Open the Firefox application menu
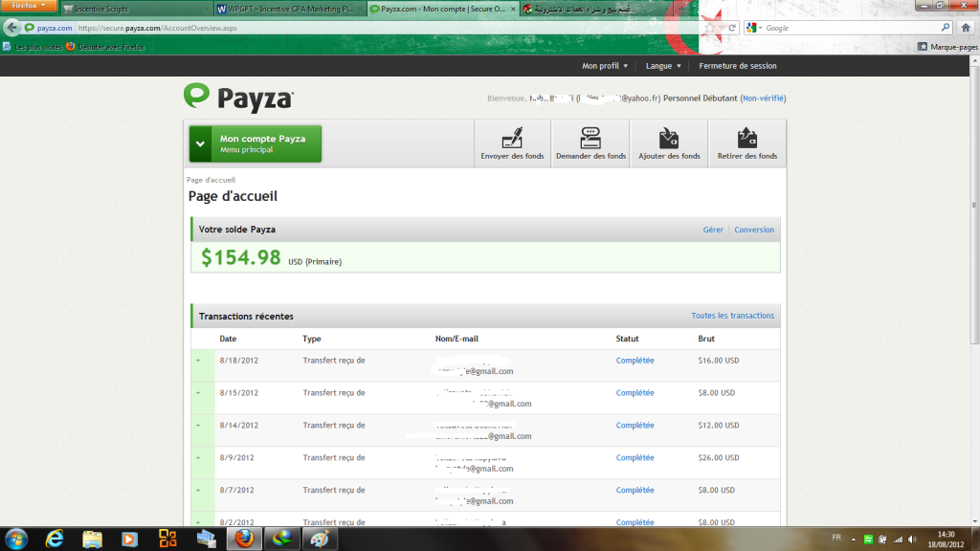The image size is (980, 551). coord(28,6)
